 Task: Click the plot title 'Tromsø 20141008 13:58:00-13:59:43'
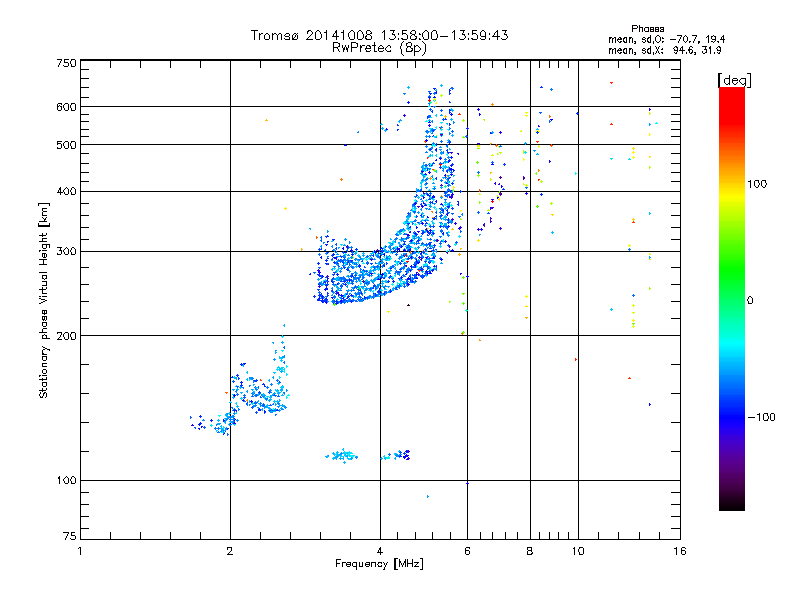[379, 35]
